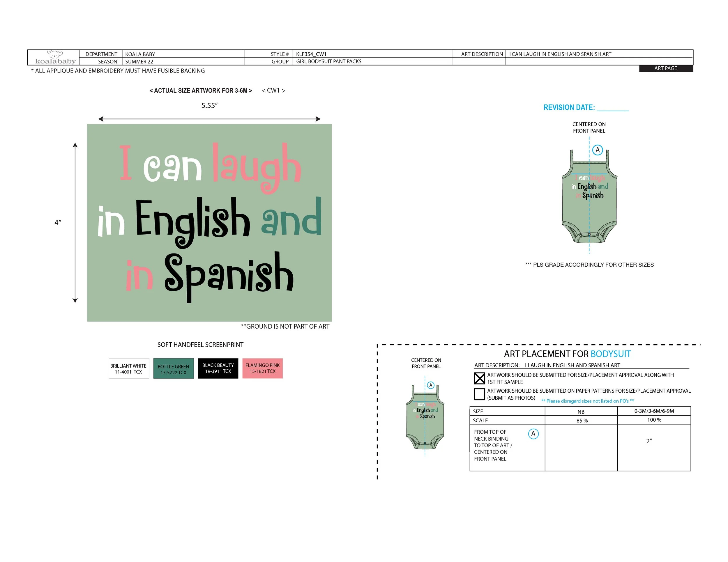
Task: Select the Bottle Green color swatch
Action: [173, 368]
